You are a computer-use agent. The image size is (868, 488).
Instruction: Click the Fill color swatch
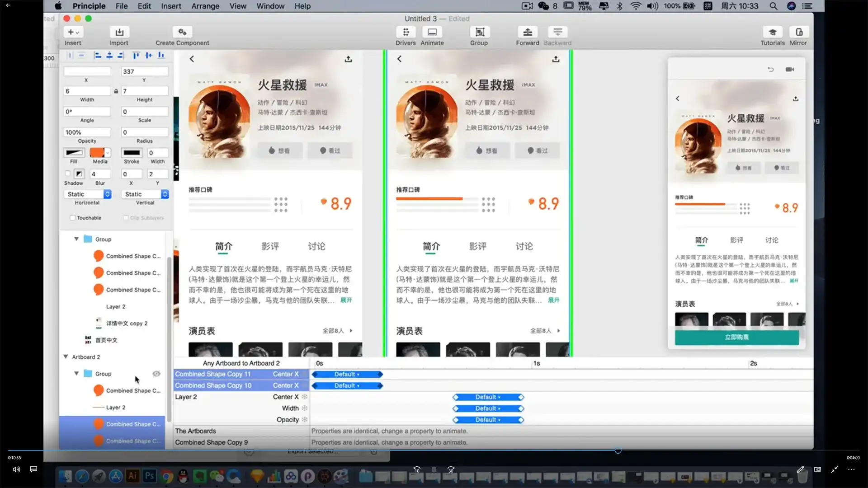click(74, 153)
